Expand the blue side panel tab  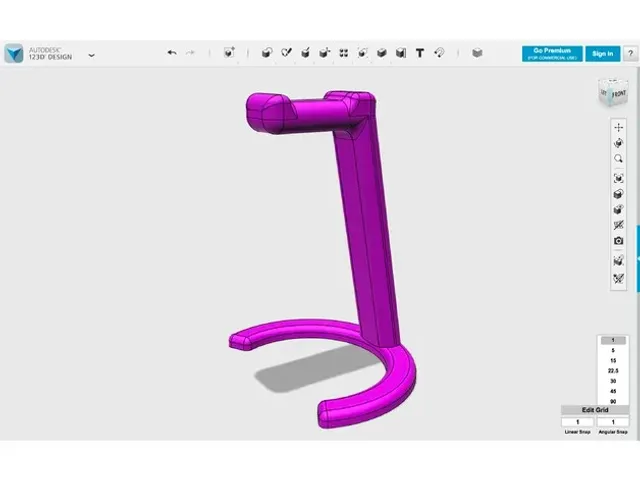(x=638, y=259)
